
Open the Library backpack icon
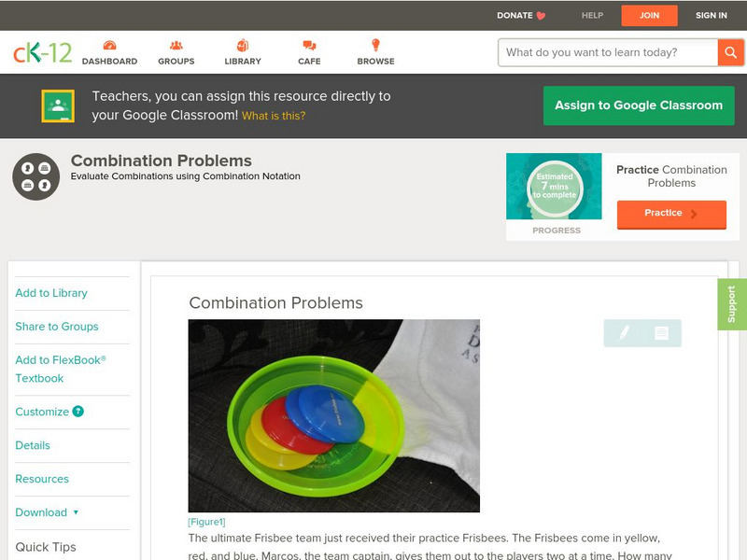243,45
